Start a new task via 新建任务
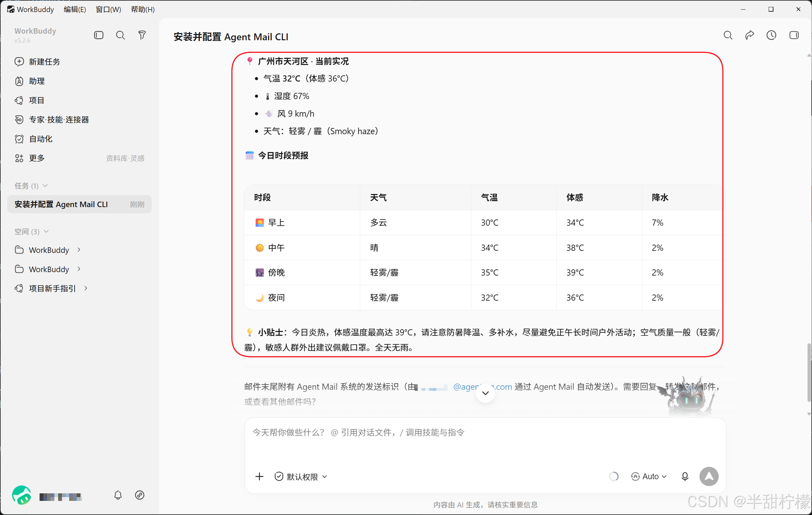Image resolution: width=812 pixels, height=515 pixels. click(x=38, y=62)
